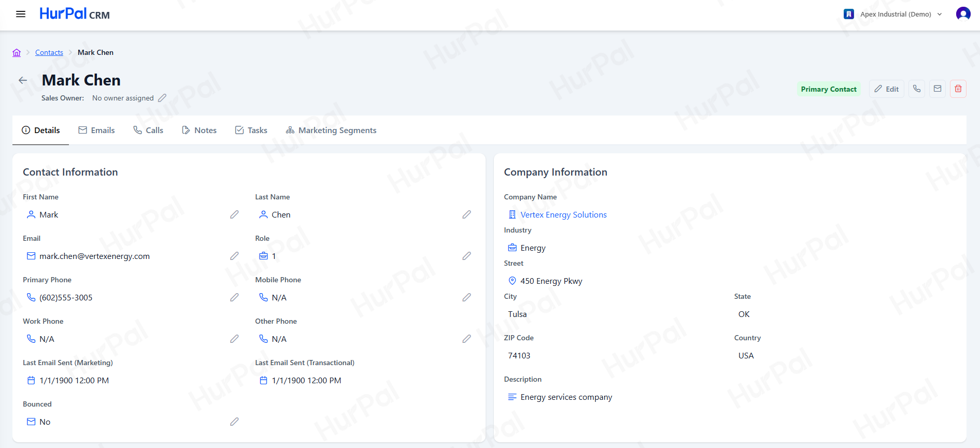
Task: Click the state value OK
Action: coord(744,314)
